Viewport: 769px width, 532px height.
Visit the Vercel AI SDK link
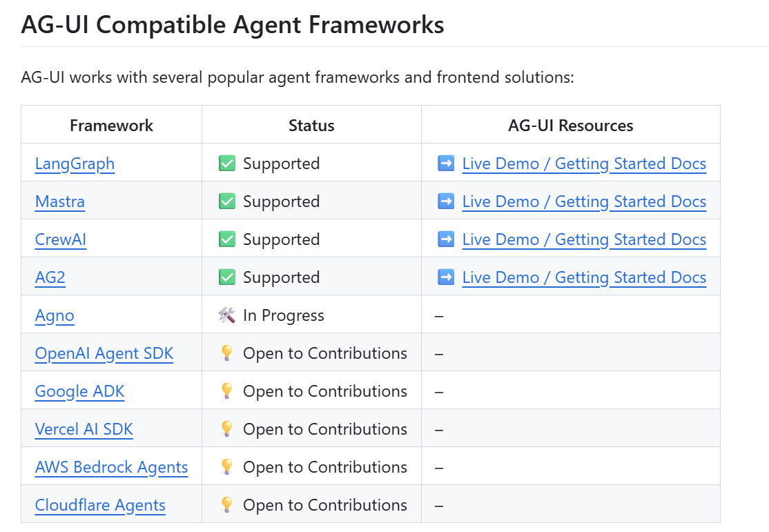point(84,429)
